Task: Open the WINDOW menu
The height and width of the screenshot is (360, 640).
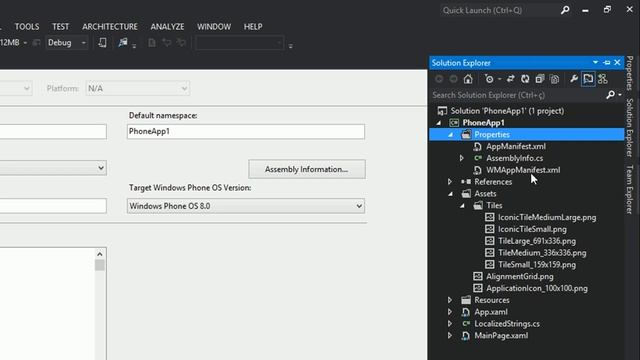Action: [x=214, y=27]
